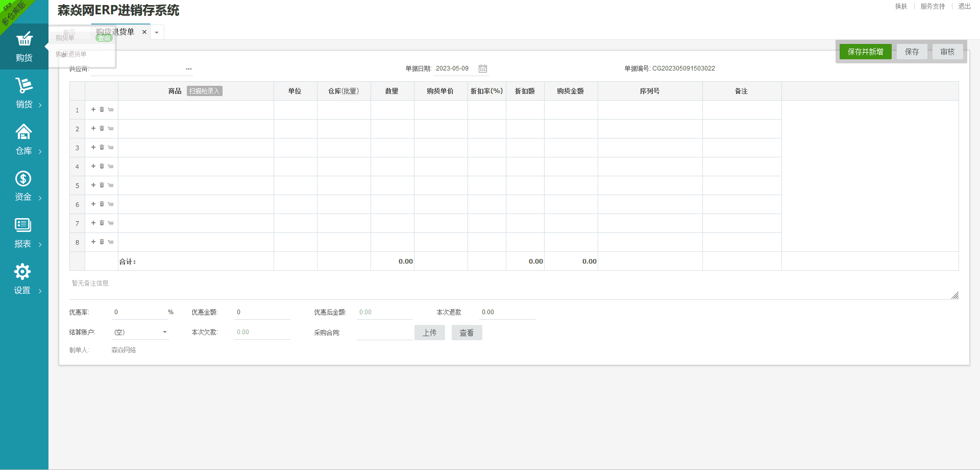Delete row 1 with its trash icon

[102, 109]
